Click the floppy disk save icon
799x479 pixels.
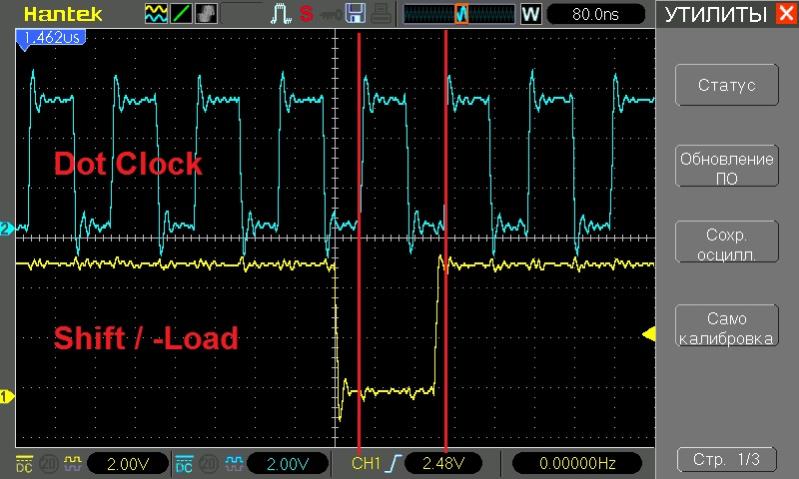tap(355, 14)
